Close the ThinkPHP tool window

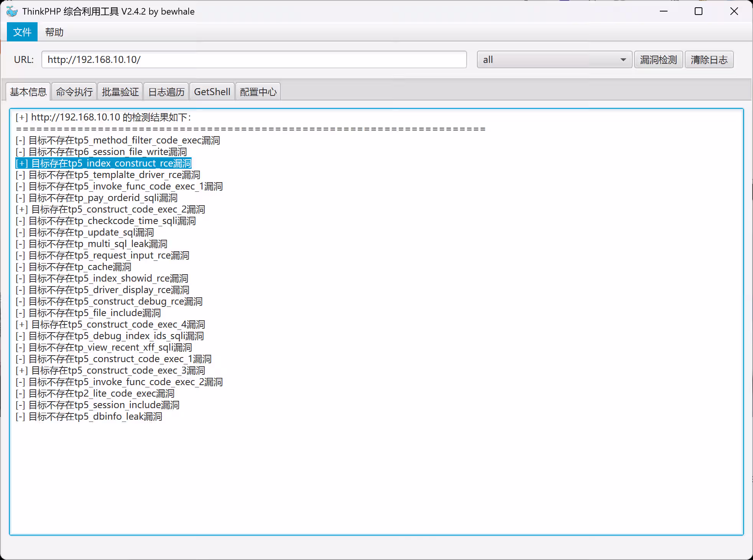coord(734,12)
